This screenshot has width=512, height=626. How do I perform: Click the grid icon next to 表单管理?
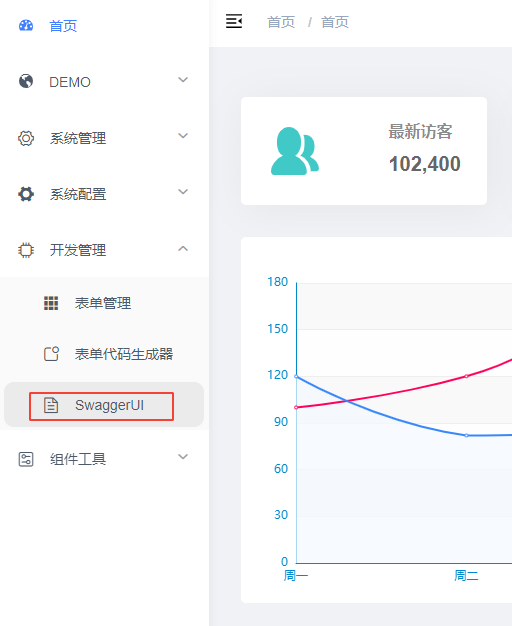coord(51,303)
